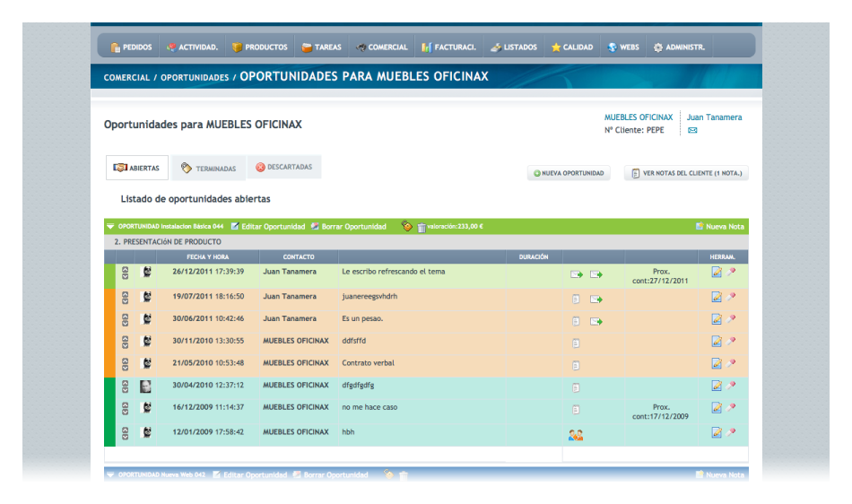852x504 pixels.
Task: Open the FACTURACI. menu
Action: click(448, 48)
